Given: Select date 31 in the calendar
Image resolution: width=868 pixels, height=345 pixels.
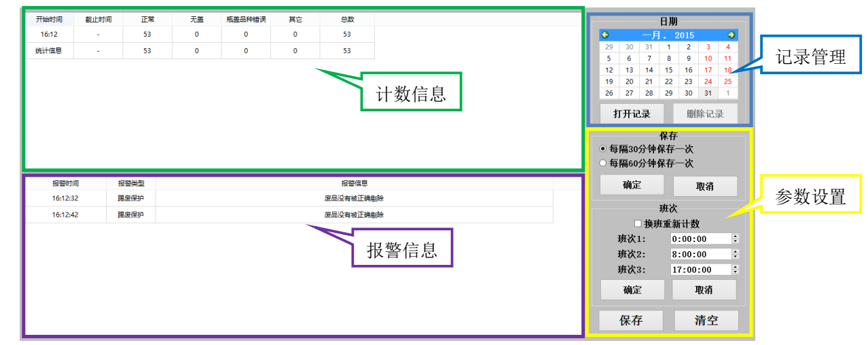Looking at the screenshot, I should tap(708, 93).
